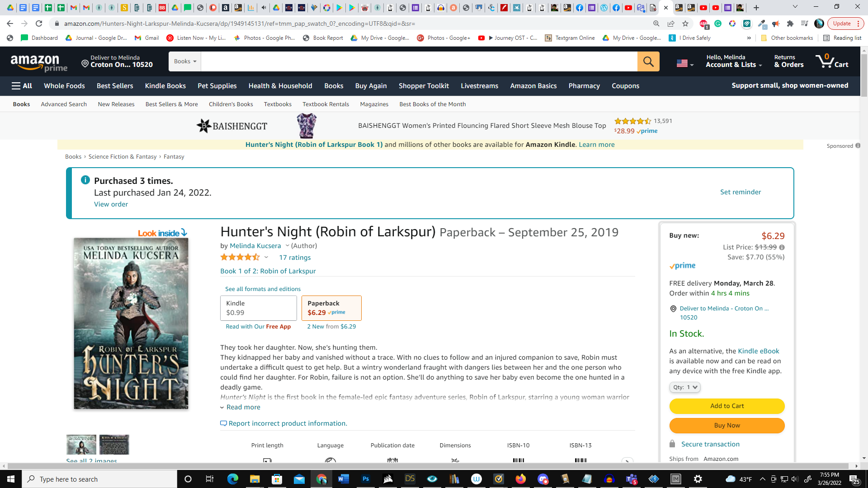
Task: Open the Kindle Books menu item
Action: 165,86
